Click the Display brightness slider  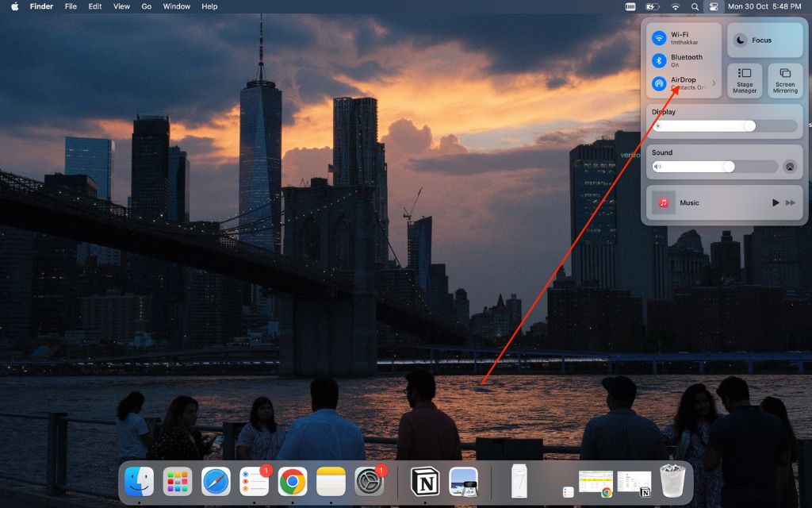click(726, 125)
